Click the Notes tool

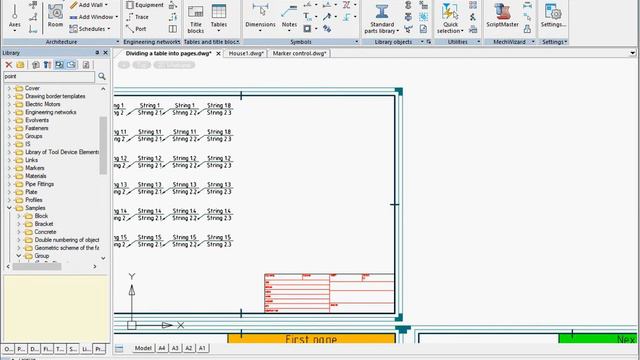[289, 18]
